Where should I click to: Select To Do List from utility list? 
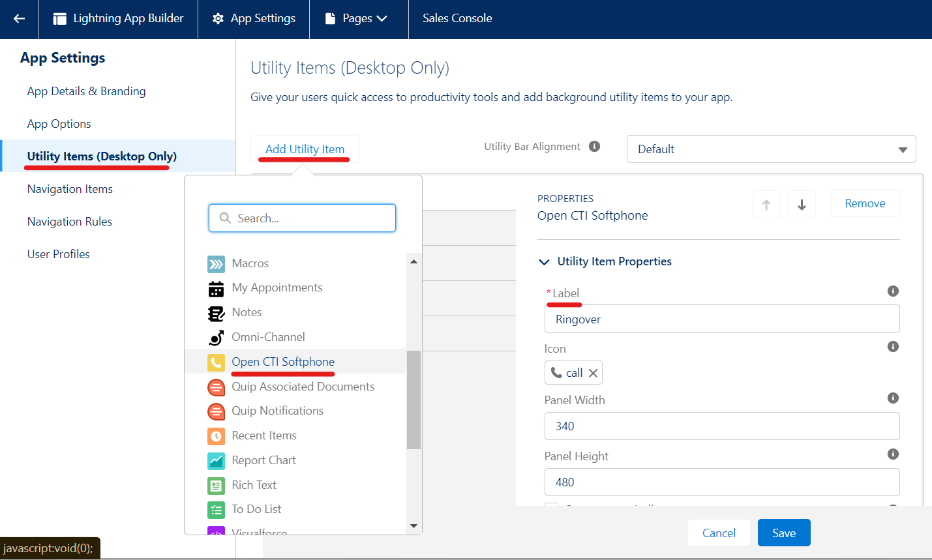(x=257, y=509)
